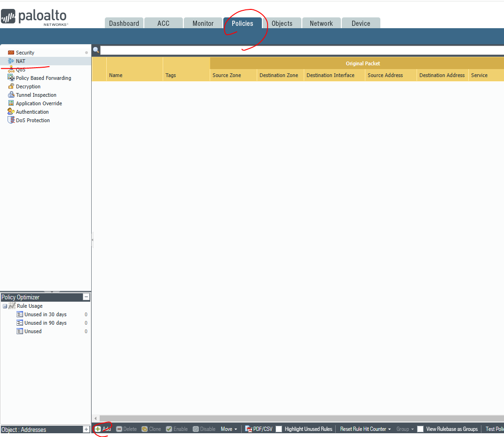Click the policy search input field
Screen dimensions: 504x437
pyautogui.click(x=301, y=50)
